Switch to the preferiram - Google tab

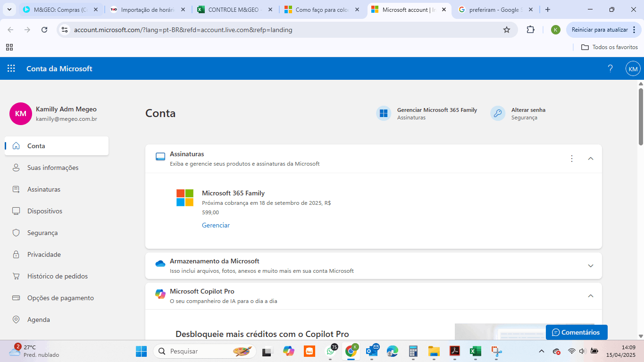click(x=495, y=9)
